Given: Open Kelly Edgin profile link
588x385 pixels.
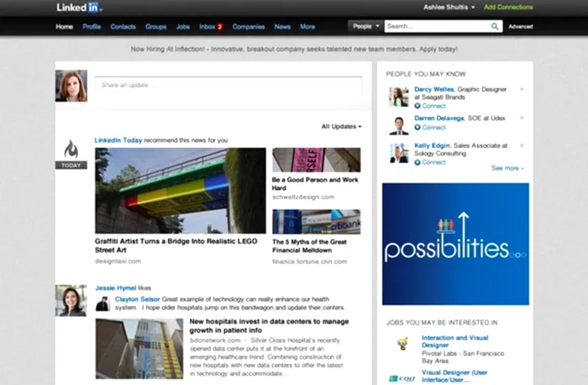Looking at the screenshot, I should pyautogui.click(x=432, y=145).
